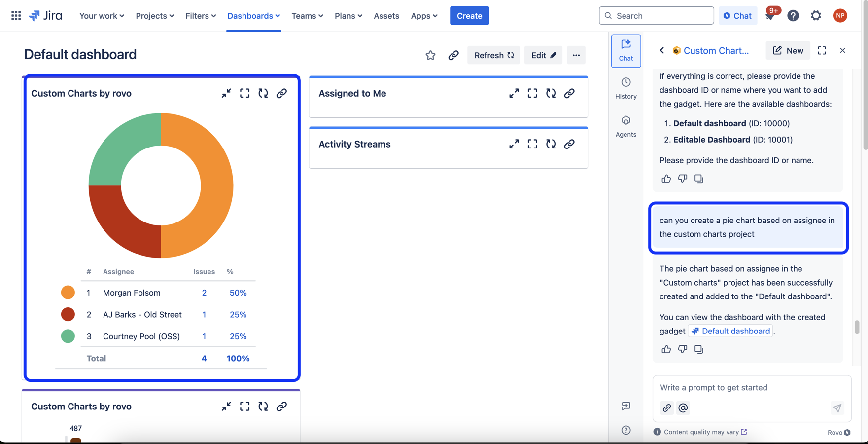Minimize the first Custom Charts by rovo gadget

226,93
